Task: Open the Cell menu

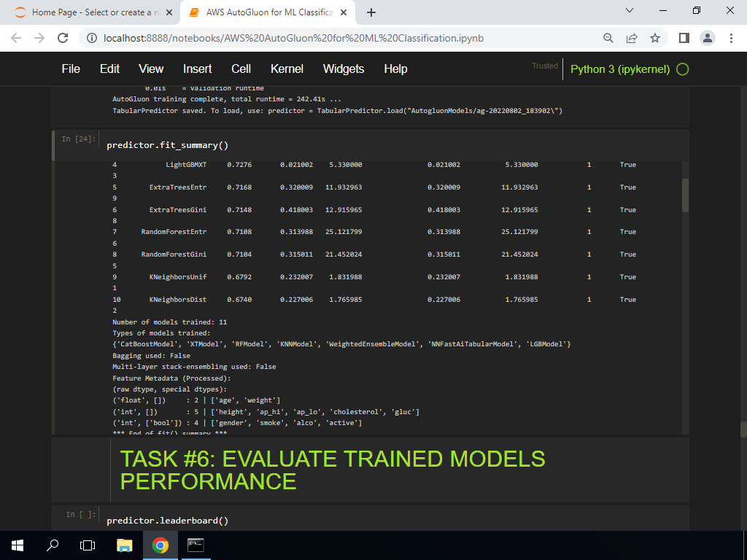Action: click(241, 69)
